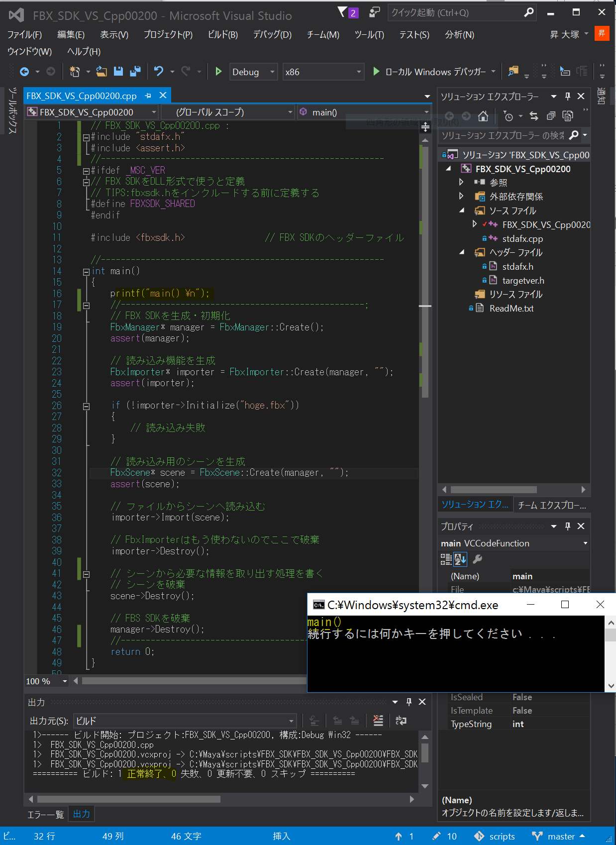Image resolution: width=616 pixels, height=845 pixels.
Task: Toggle auto-hide pin on the Properties panel
Action: point(568,526)
